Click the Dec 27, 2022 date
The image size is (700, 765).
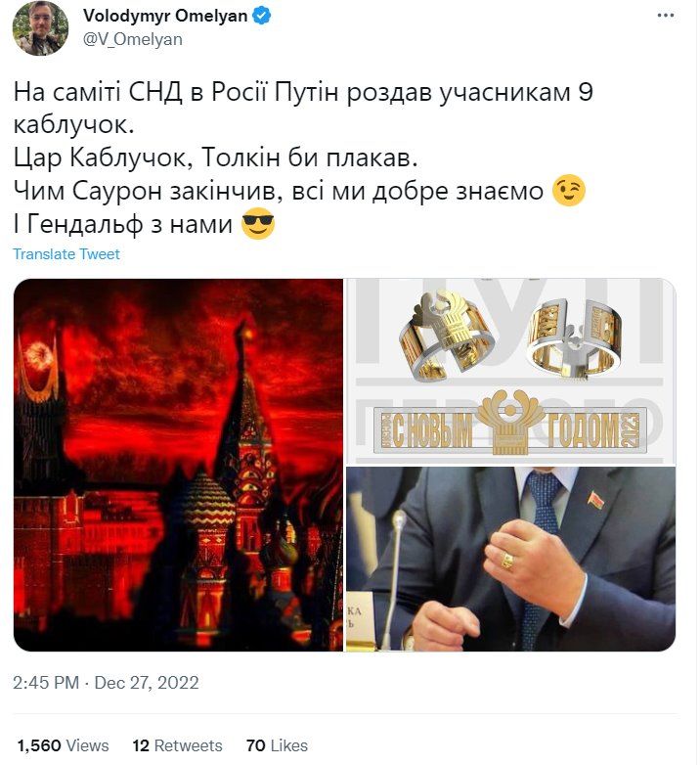pyautogui.click(x=147, y=683)
